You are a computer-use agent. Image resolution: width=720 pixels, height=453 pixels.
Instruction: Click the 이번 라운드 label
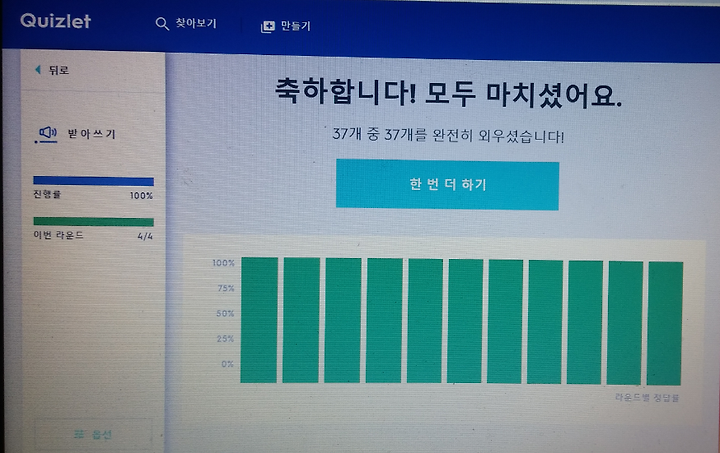click(x=58, y=235)
